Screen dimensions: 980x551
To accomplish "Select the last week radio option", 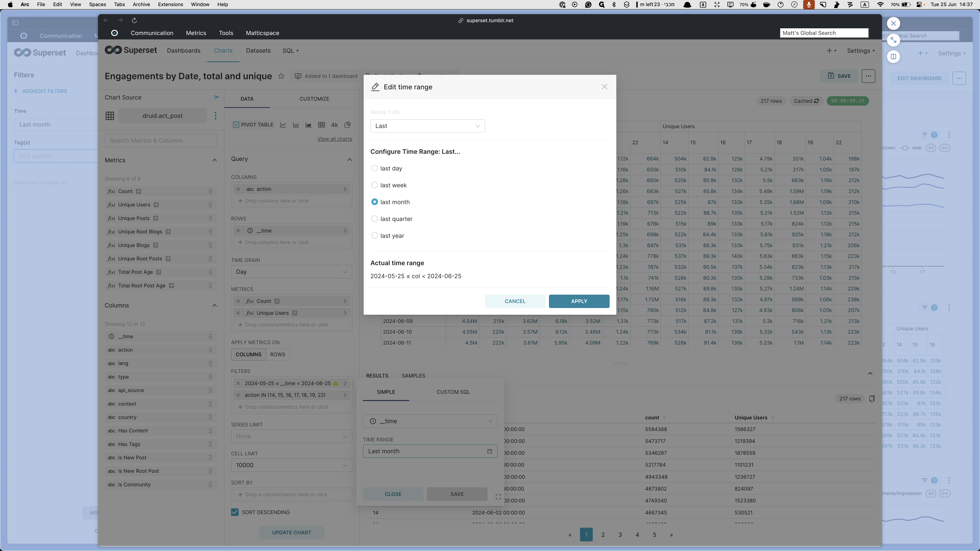I will [374, 185].
